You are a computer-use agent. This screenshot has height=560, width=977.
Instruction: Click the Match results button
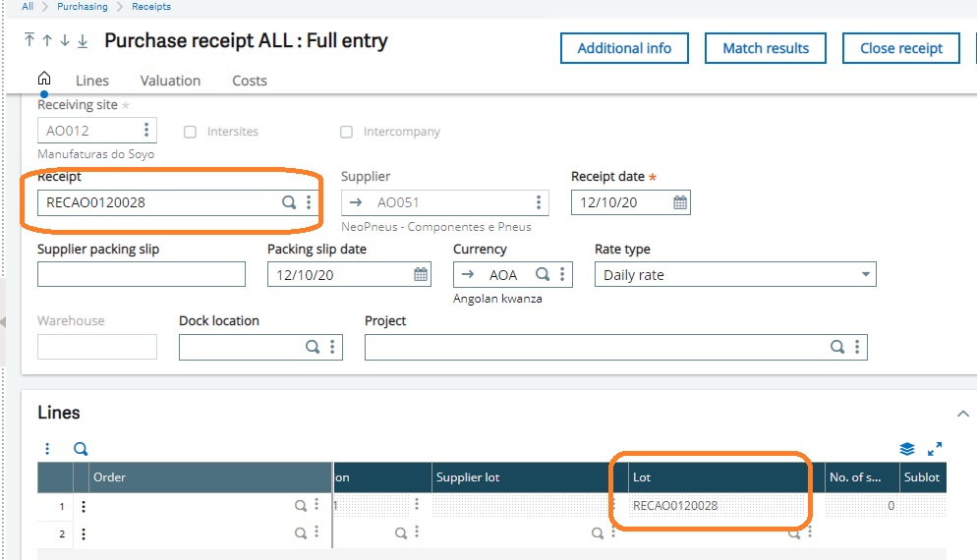point(766,48)
